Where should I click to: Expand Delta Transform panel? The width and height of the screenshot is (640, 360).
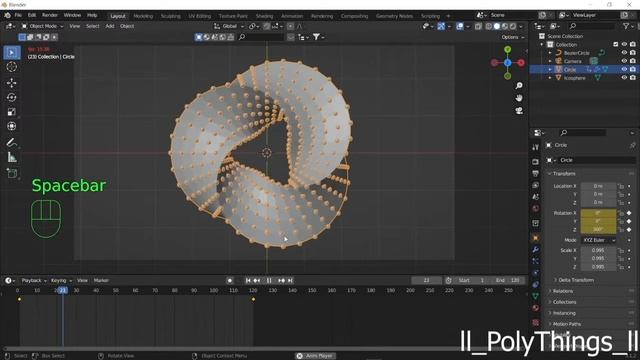pos(576,280)
